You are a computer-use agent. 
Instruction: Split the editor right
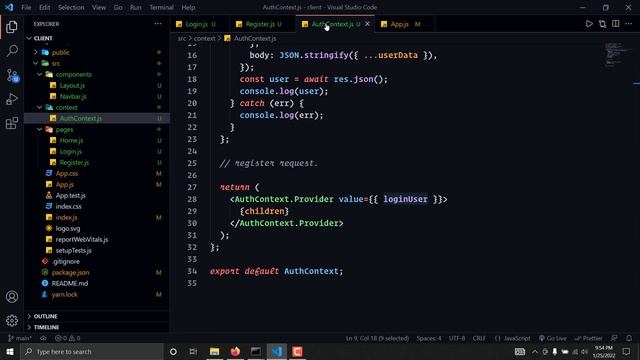616,24
